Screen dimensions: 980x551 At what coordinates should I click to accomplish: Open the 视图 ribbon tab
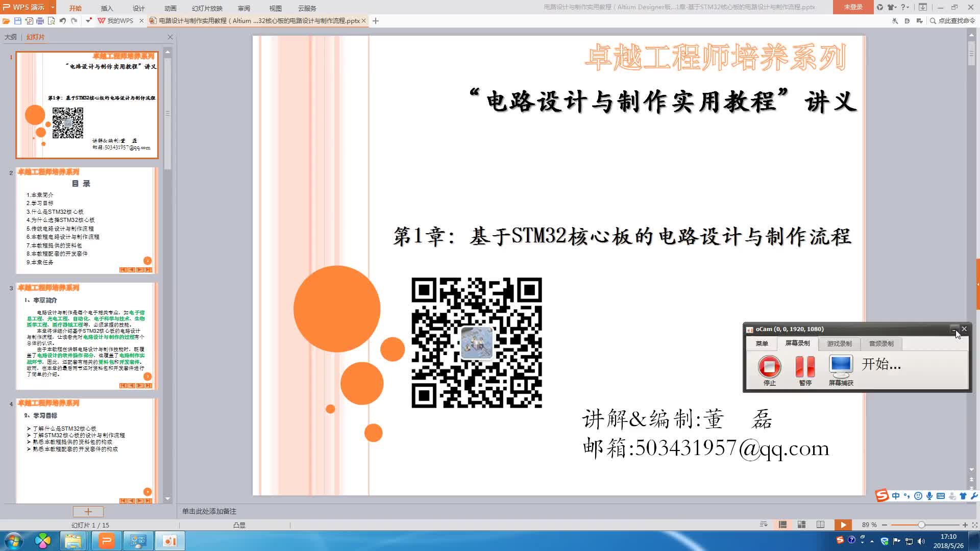[x=276, y=8]
